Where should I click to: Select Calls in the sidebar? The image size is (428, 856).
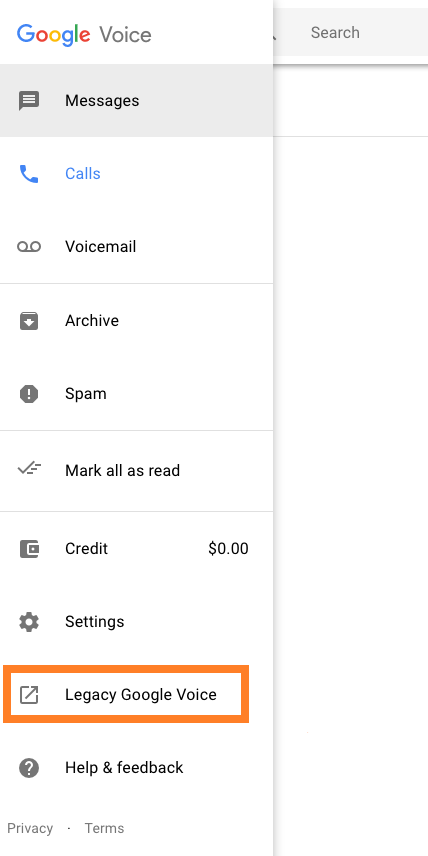pyautogui.click(x=136, y=174)
